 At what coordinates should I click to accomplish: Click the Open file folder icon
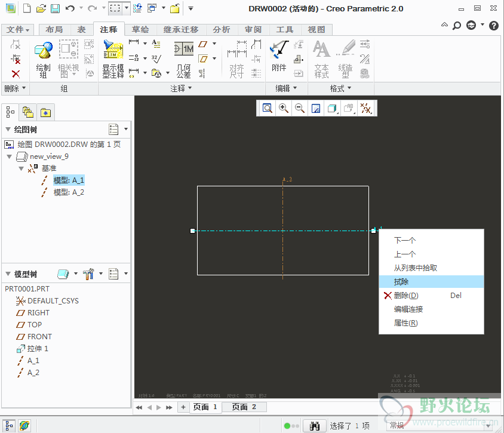(x=41, y=8)
